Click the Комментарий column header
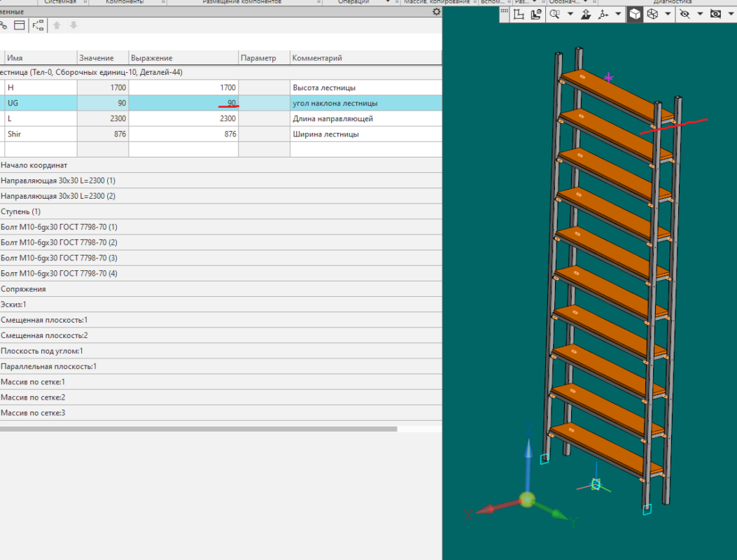This screenshot has height=560, width=737. click(365, 58)
